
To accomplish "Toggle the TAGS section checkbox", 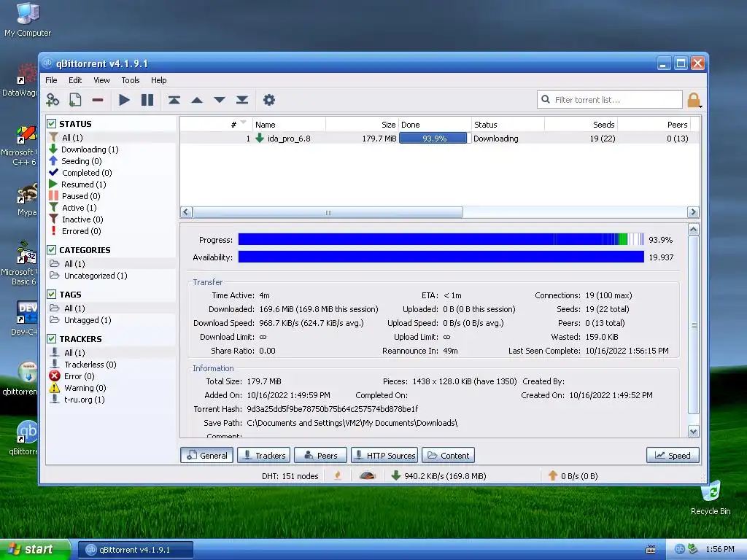I will click(52, 295).
